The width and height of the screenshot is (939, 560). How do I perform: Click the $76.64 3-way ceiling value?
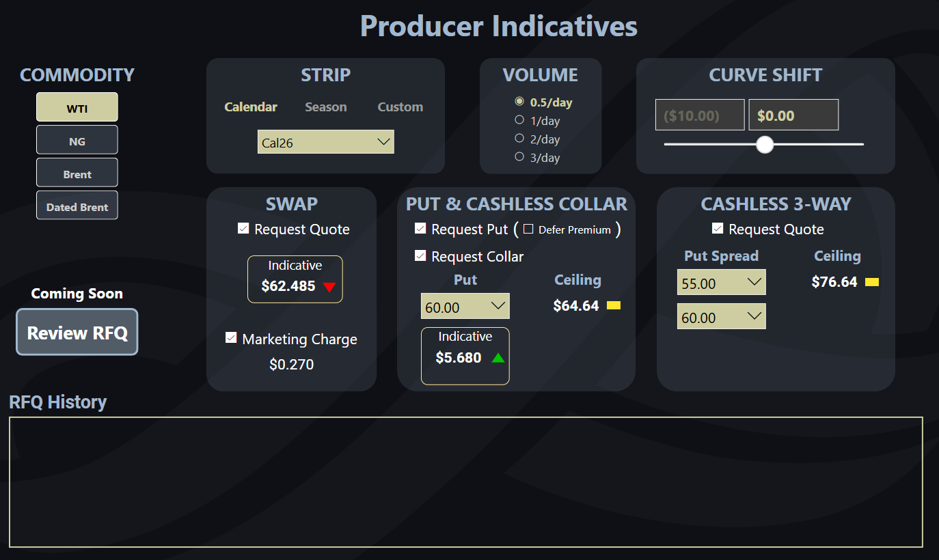tap(834, 282)
